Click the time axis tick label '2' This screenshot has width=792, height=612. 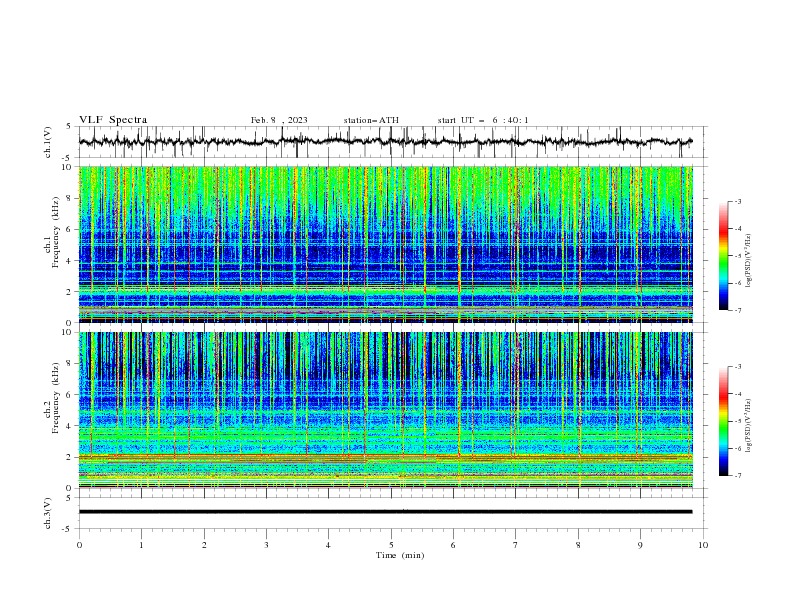(204, 545)
